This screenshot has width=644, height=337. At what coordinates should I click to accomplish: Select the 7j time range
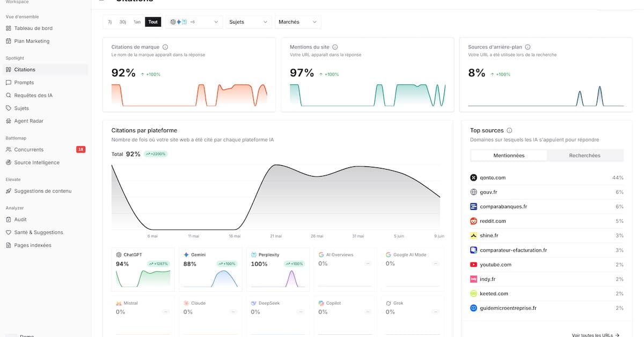point(110,22)
